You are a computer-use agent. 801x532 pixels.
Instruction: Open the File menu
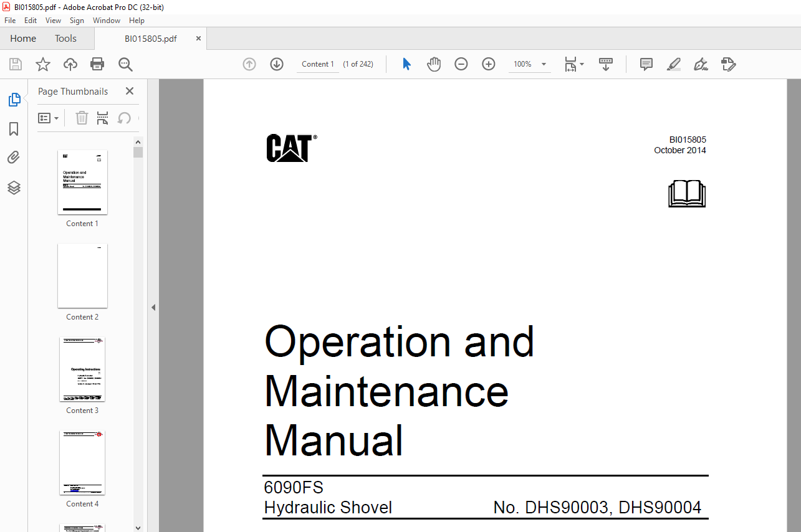10,21
